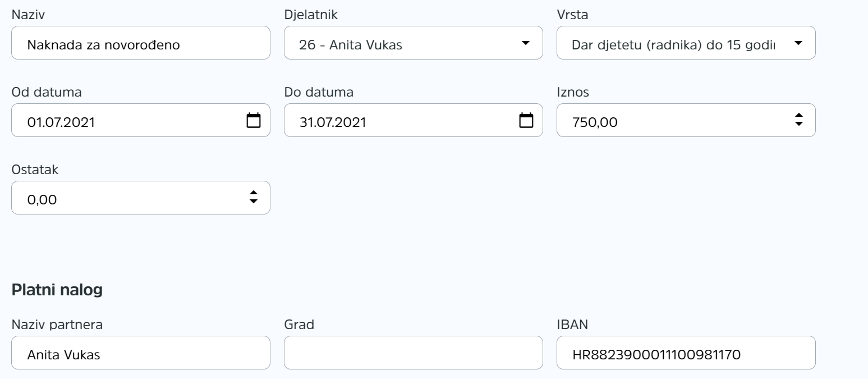Click the Naziv field with Naknada za novorođeno
The image size is (868, 379).
point(141,43)
